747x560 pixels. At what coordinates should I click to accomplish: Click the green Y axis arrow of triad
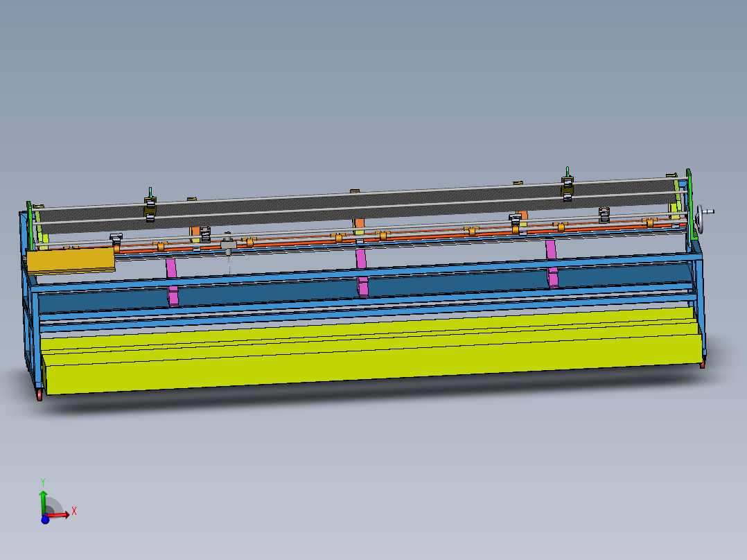(43, 501)
